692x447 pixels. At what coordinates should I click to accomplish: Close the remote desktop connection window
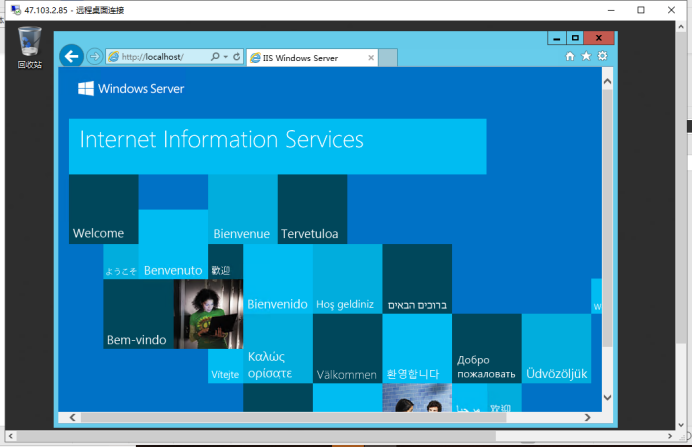(671, 10)
